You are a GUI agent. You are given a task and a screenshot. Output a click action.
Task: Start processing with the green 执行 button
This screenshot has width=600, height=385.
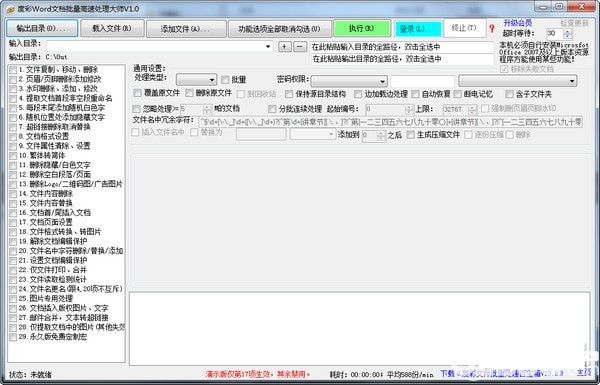tap(362, 28)
